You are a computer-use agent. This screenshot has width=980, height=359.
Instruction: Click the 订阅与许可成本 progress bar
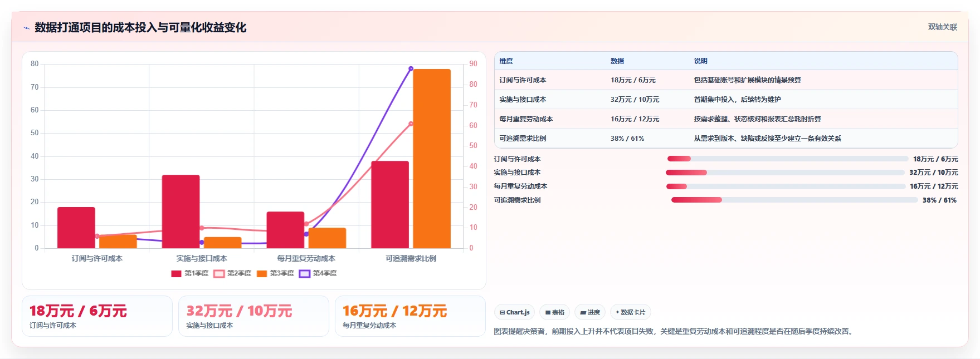coord(788,159)
